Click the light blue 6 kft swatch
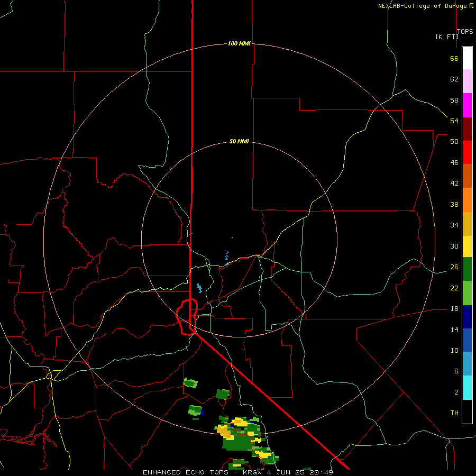476x476 pixels. (x=467, y=363)
